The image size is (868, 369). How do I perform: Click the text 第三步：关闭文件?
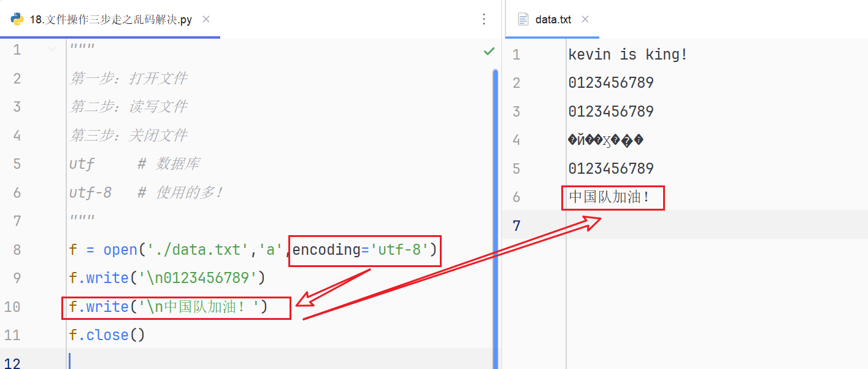pos(128,135)
